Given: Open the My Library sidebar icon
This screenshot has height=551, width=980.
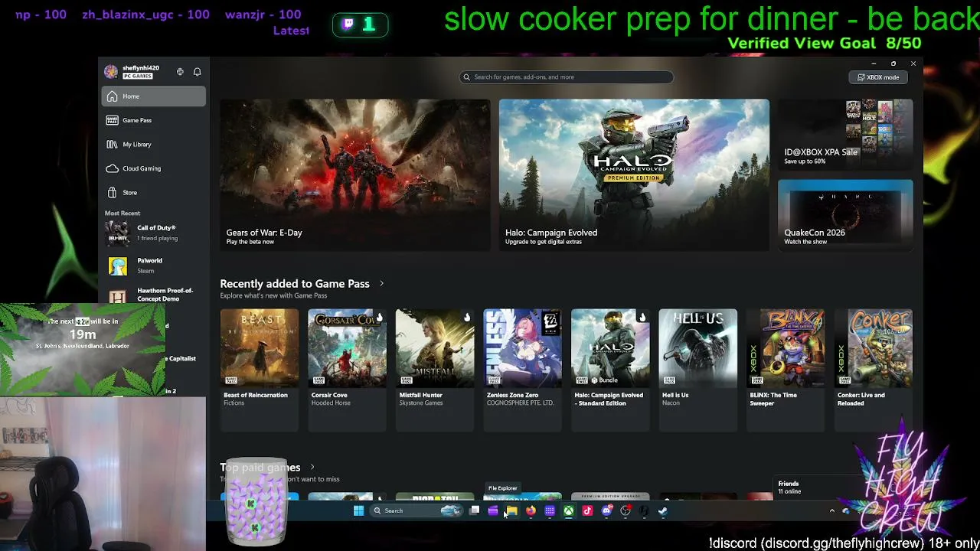Looking at the screenshot, I should point(113,144).
